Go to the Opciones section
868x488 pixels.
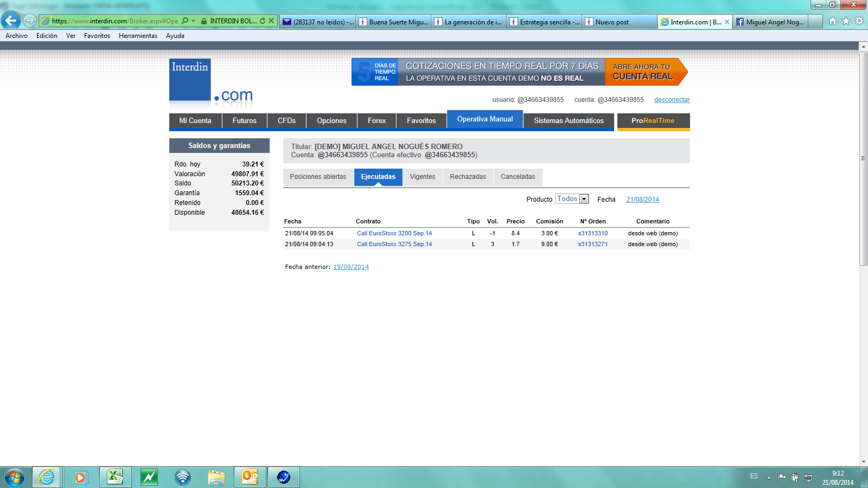(x=331, y=121)
